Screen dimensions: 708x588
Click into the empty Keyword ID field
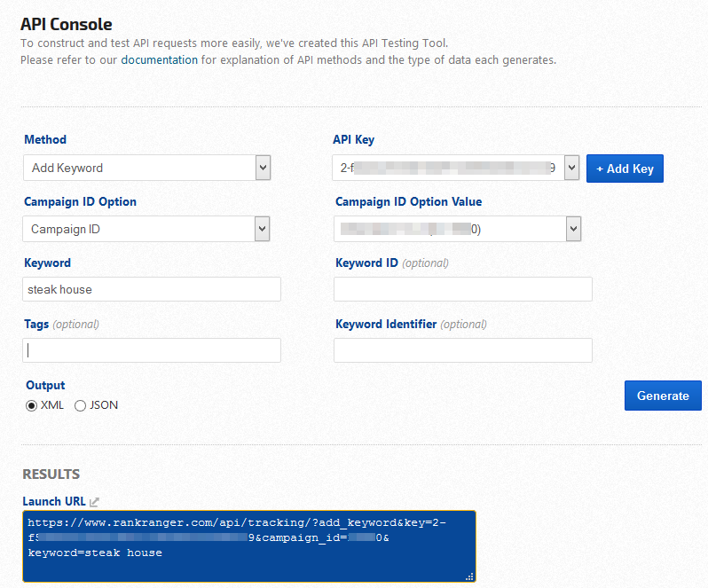tap(462, 289)
